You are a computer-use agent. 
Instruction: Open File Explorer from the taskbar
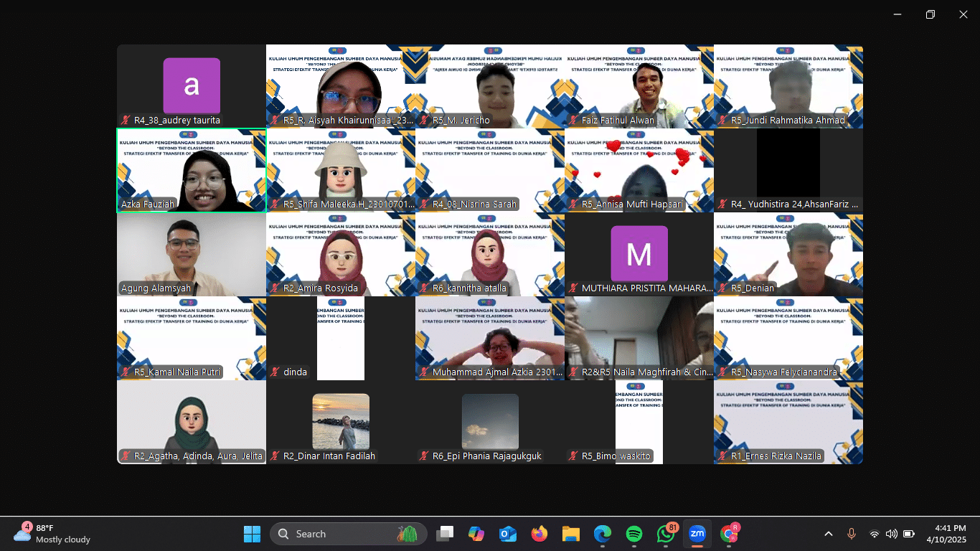pyautogui.click(x=570, y=534)
